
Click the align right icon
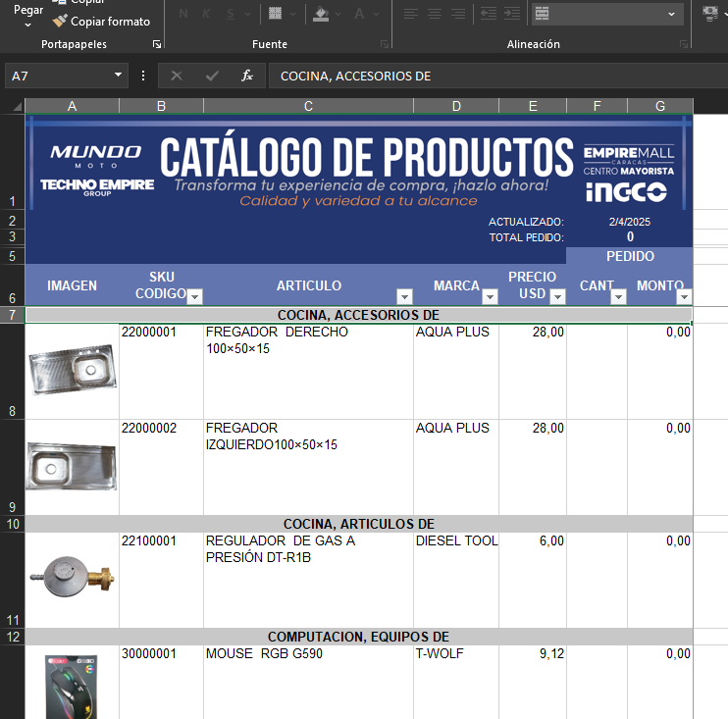[458, 14]
